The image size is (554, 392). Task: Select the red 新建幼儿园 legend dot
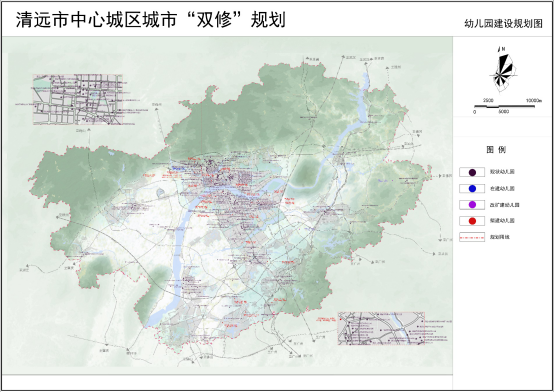(x=472, y=221)
